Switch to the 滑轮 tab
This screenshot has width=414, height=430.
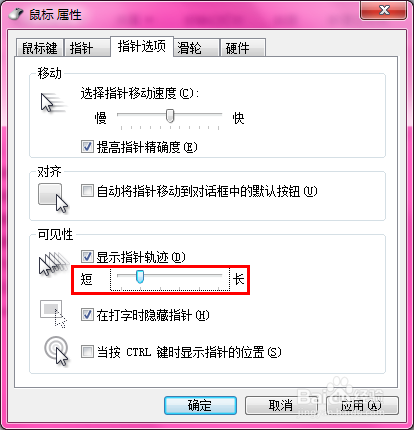196,48
